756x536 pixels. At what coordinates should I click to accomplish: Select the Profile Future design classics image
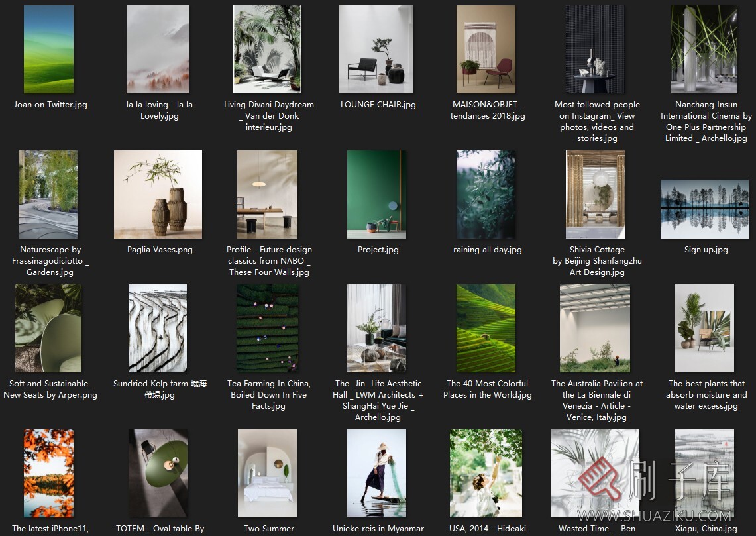tap(268, 194)
